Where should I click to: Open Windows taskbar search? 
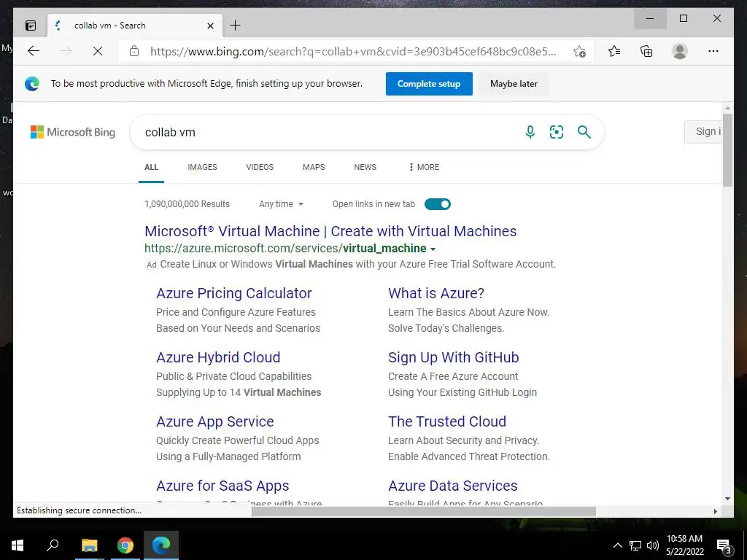click(x=53, y=545)
